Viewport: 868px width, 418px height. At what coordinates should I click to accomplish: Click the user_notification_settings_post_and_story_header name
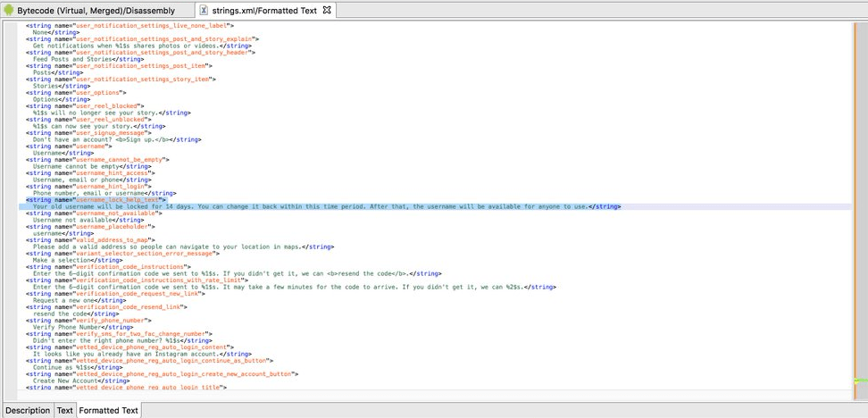[163, 52]
